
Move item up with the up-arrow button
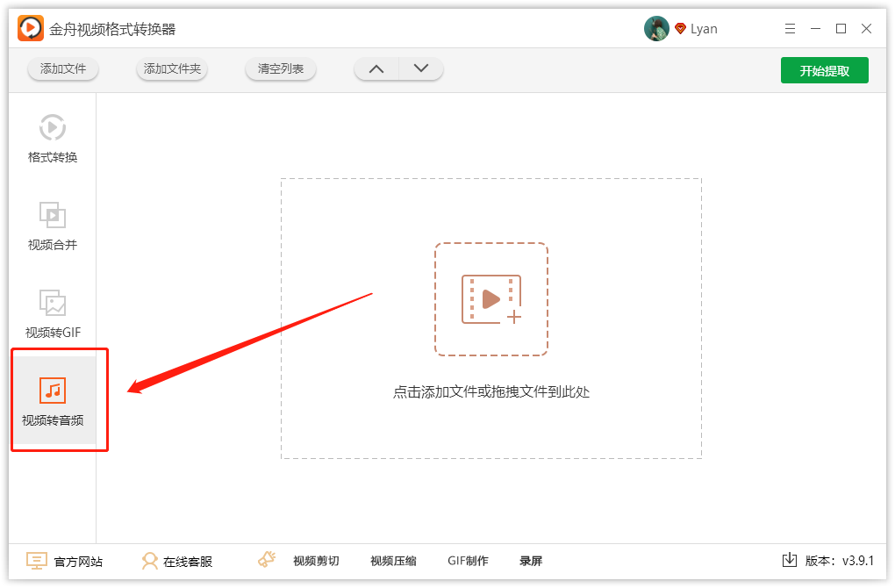(376, 69)
